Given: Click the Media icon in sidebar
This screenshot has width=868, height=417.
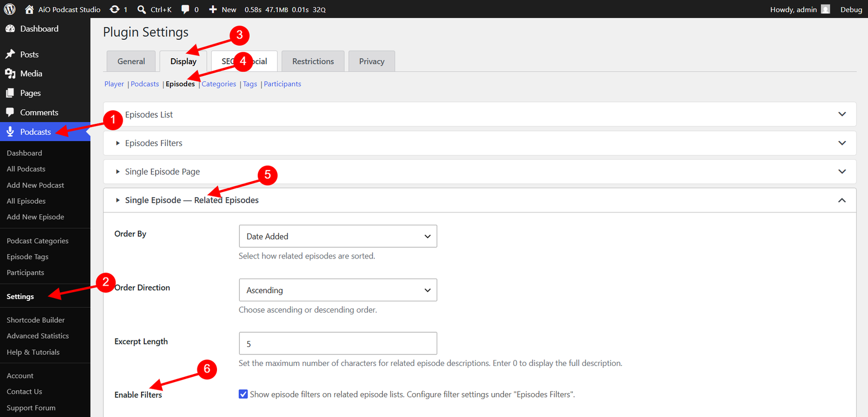Looking at the screenshot, I should click(x=10, y=73).
